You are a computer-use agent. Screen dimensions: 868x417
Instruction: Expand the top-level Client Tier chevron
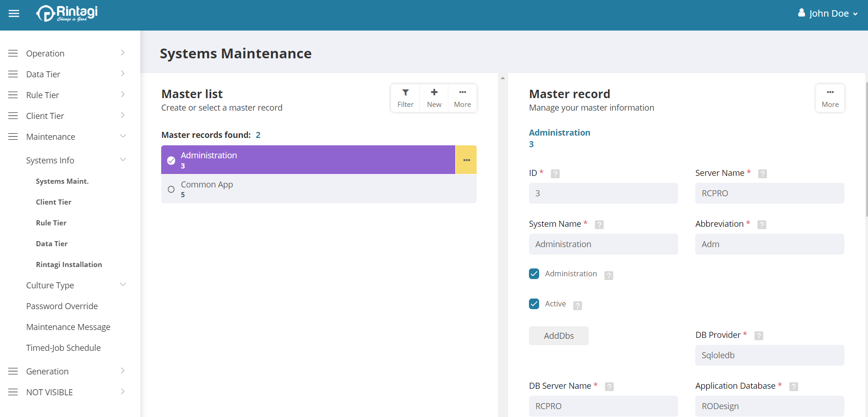click(x=123, y=115)
